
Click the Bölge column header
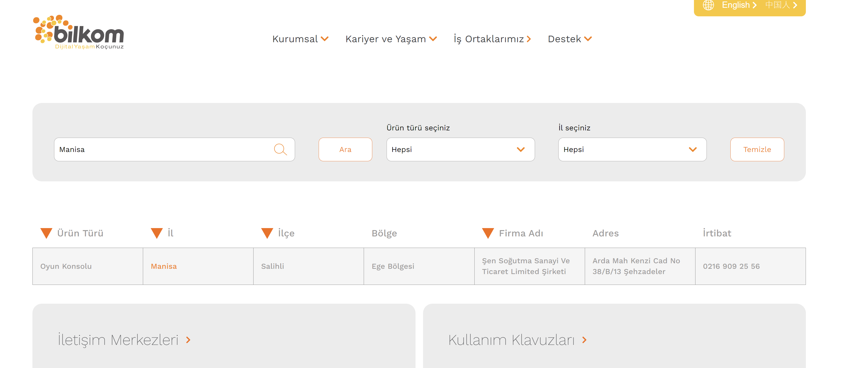[384, 233]
